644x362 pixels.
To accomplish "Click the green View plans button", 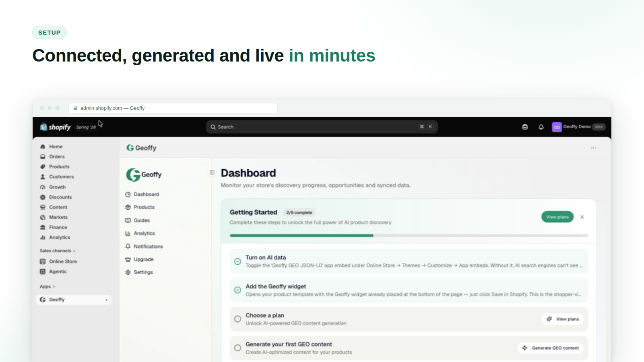I will [x=557, y=217].
